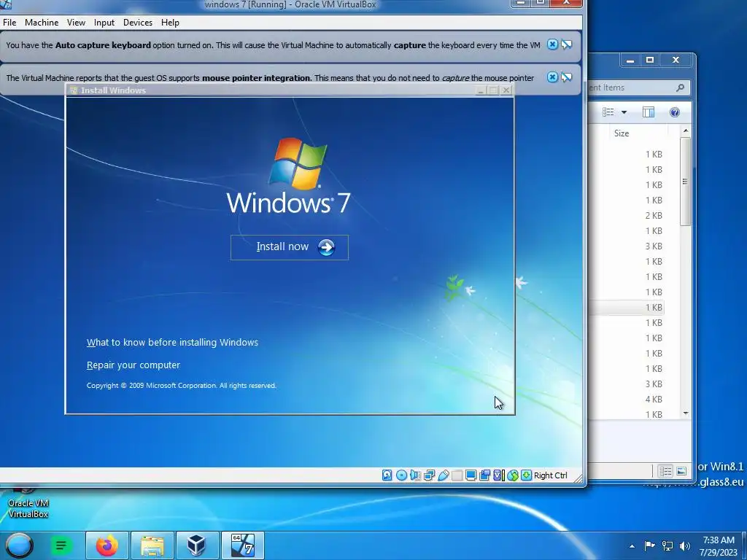
Task: Click Repair your computer link
Action: [x=133, y=365]
